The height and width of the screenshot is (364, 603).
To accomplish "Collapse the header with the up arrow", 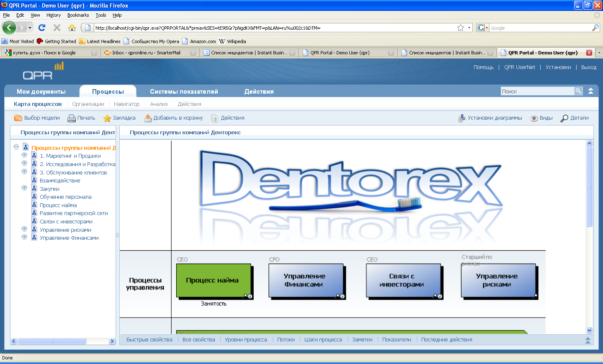I will click(x=590, y=91).
